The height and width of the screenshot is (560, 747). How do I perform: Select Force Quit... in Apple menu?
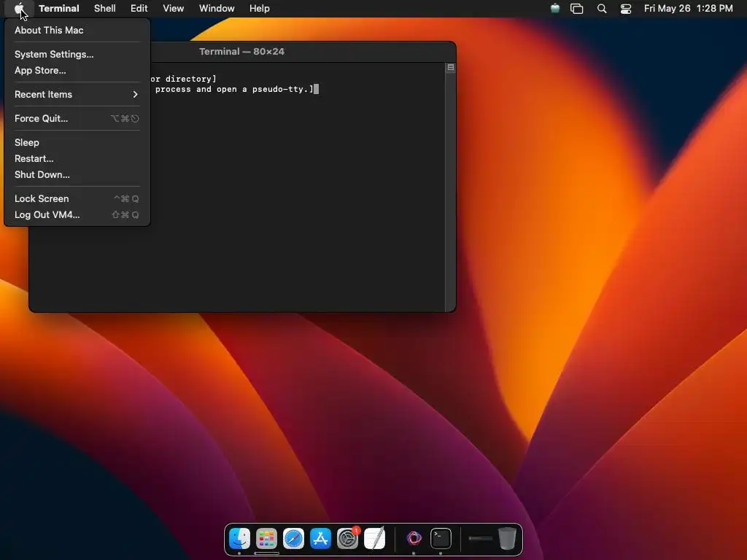(77, 119)
